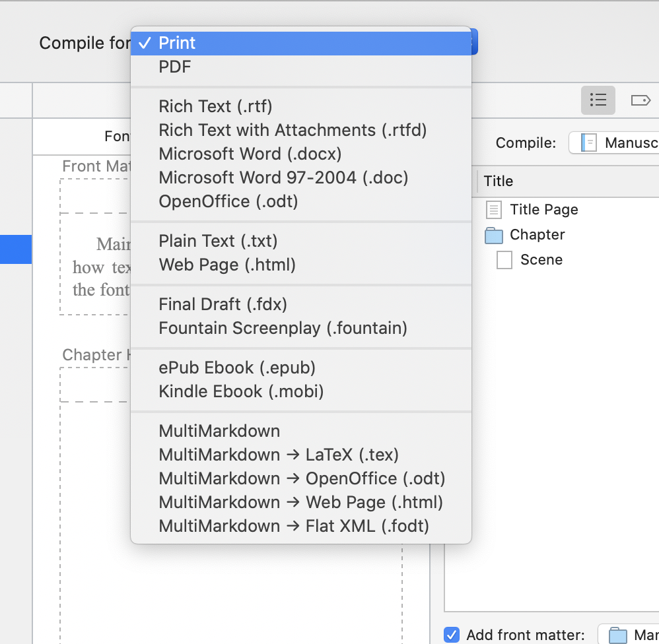Click the Chapter folder icon
659x644 pixels.
pyautogui.click(x=493, y=235)
